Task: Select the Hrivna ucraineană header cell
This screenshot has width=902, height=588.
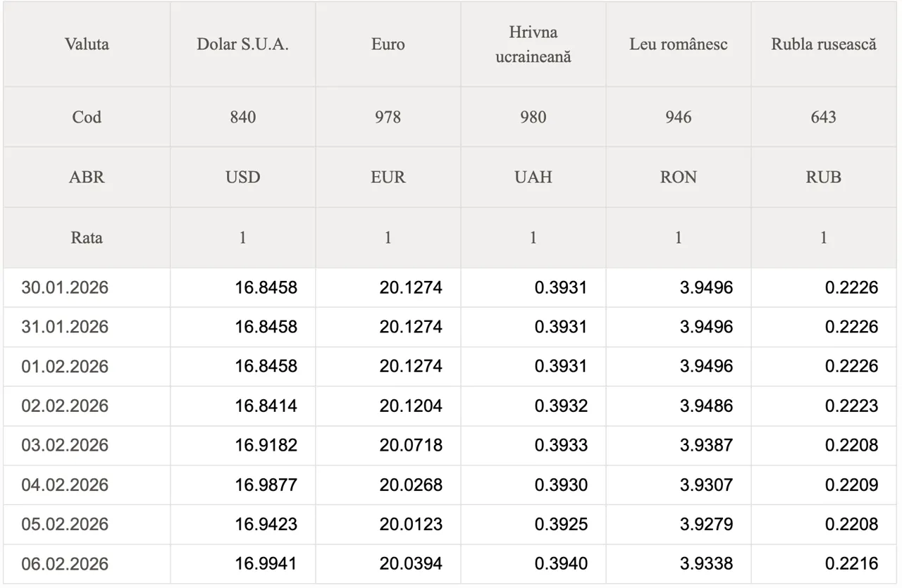Action: click(x=533, y=44)
